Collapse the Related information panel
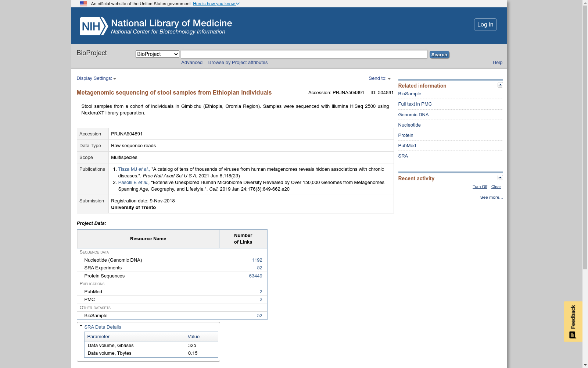588x368 pixels. pos(500,85)
